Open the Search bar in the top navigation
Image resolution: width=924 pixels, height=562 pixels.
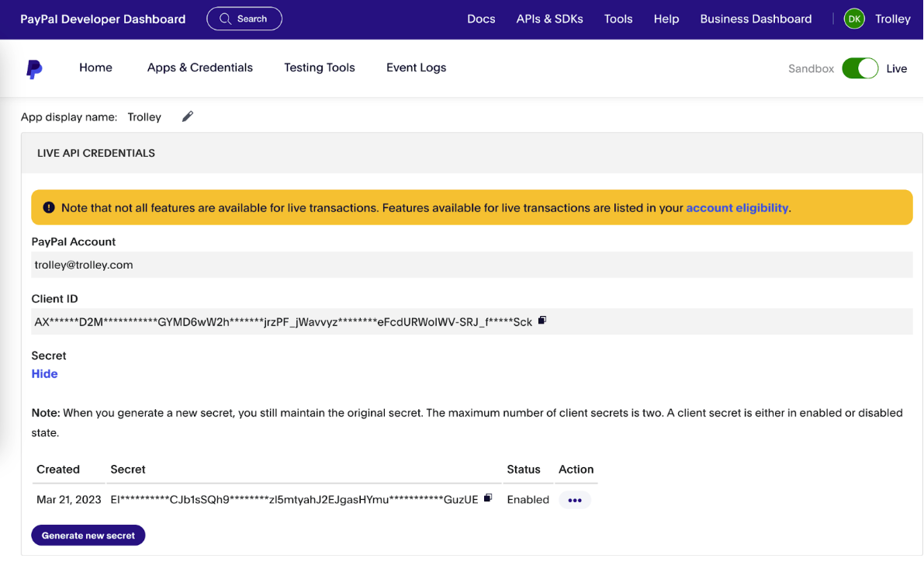[x=244, y=18]
